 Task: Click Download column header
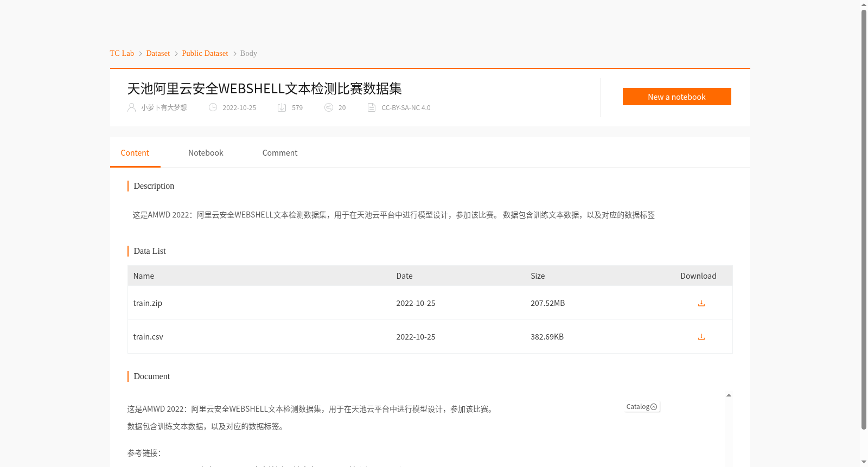[698, 276]
